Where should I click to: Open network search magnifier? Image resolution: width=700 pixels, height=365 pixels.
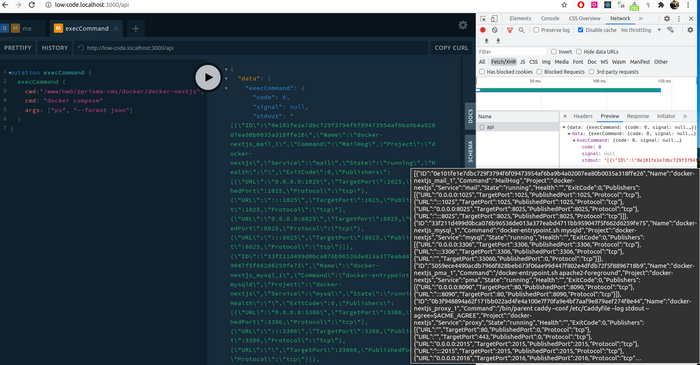[x=521, y=30]
